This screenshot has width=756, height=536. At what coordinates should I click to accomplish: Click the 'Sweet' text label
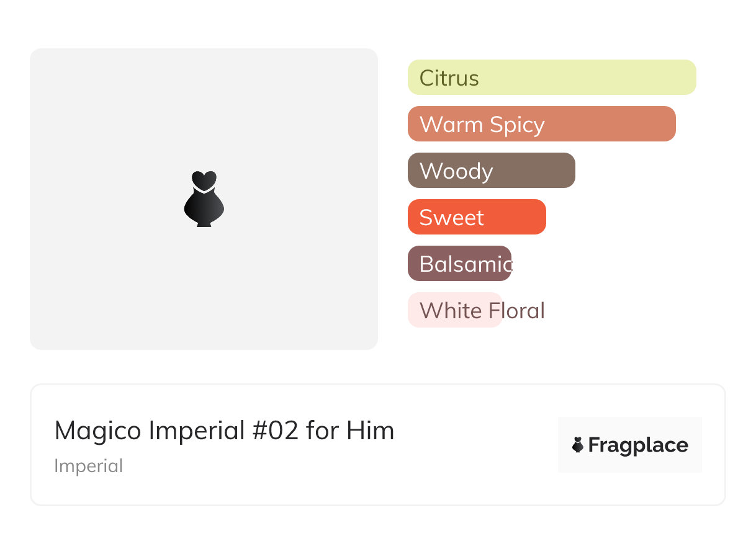click(x=451, y=218)
